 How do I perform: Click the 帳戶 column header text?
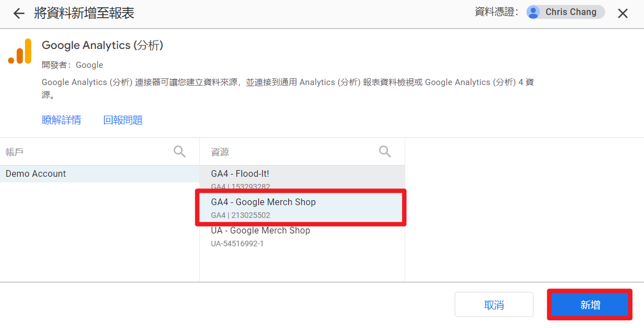(x=14, y=152)
